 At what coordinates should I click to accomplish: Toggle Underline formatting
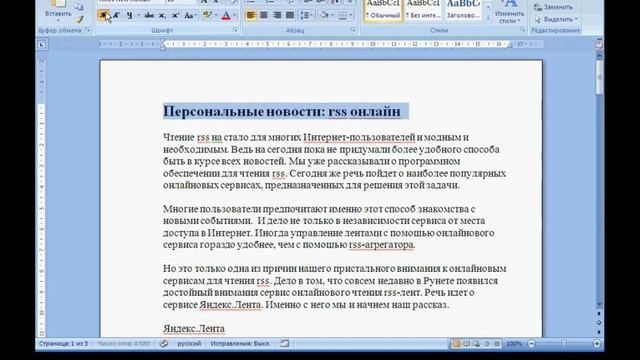tap(130, 16)
